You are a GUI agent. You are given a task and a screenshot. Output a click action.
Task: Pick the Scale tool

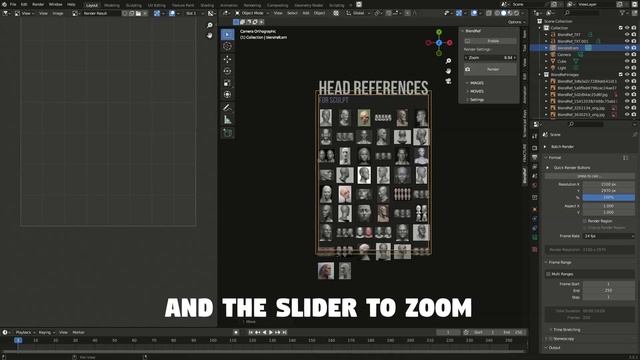point(227,83)
